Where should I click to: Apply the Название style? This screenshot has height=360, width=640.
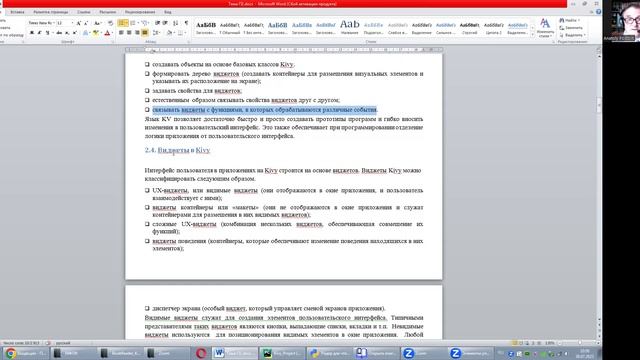click(350, 28)
